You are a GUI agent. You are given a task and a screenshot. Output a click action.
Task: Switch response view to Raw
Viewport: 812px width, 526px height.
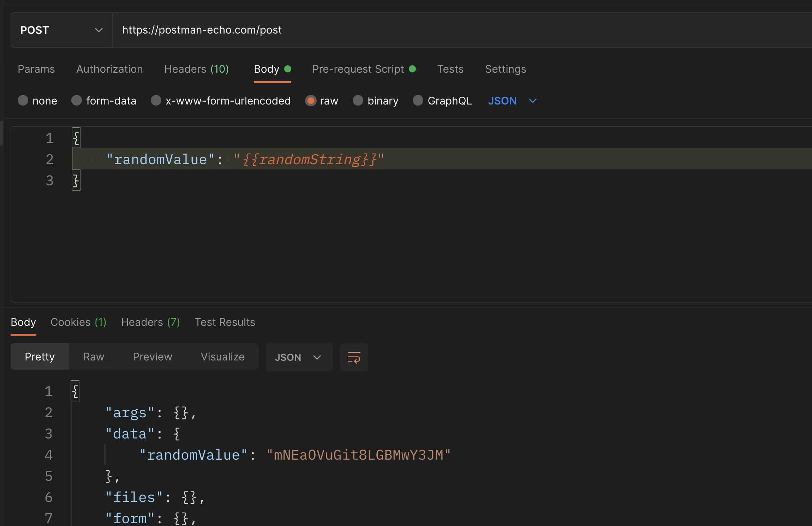[x=94, y=357]
